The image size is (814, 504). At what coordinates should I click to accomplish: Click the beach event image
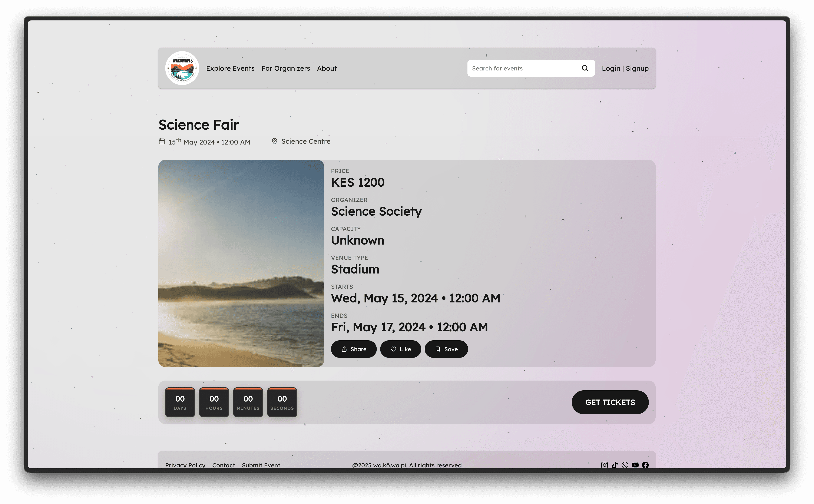[x=241, y=263]
